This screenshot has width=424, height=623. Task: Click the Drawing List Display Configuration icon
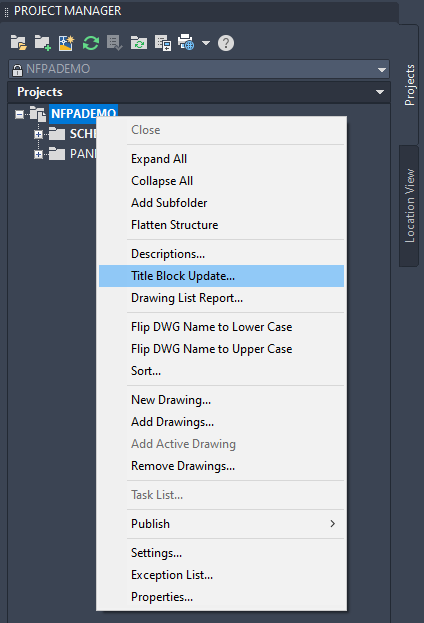163,43
